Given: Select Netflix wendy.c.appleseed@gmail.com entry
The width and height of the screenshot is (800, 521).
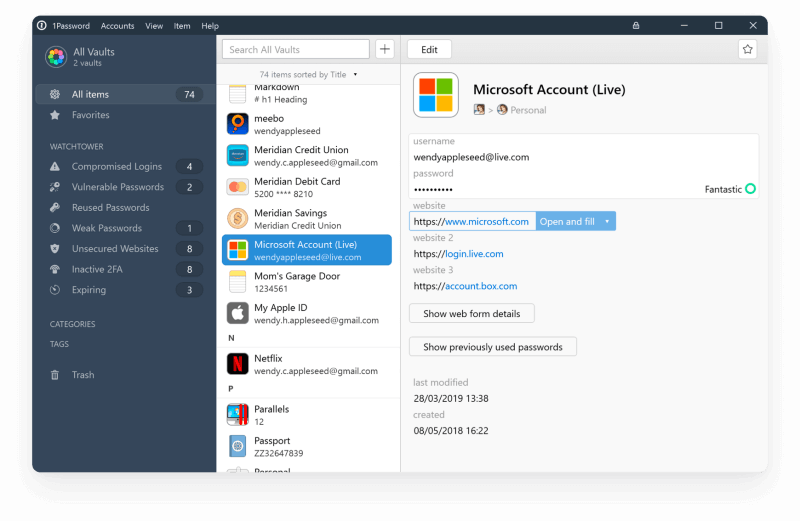Looking at the screenshot, I should point(307,364).
